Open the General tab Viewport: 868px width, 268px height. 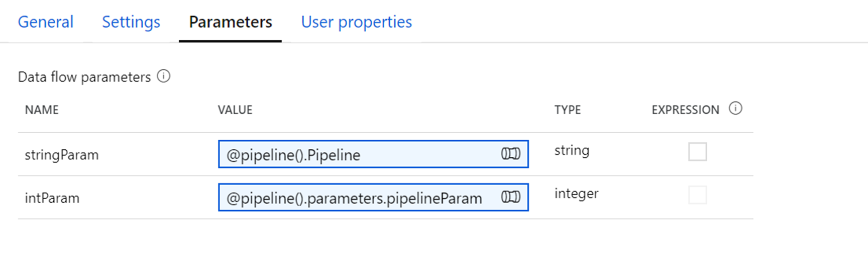[x=46, y=22]
